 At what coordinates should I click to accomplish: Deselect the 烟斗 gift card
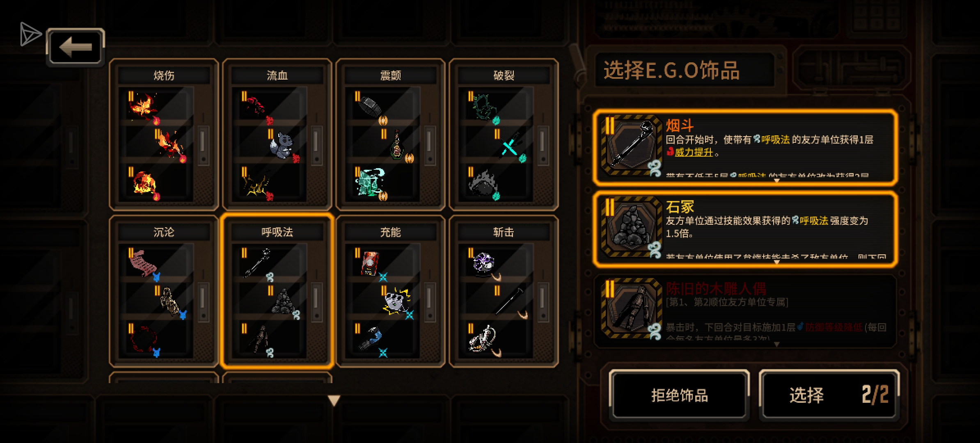[x=745, y=146]
